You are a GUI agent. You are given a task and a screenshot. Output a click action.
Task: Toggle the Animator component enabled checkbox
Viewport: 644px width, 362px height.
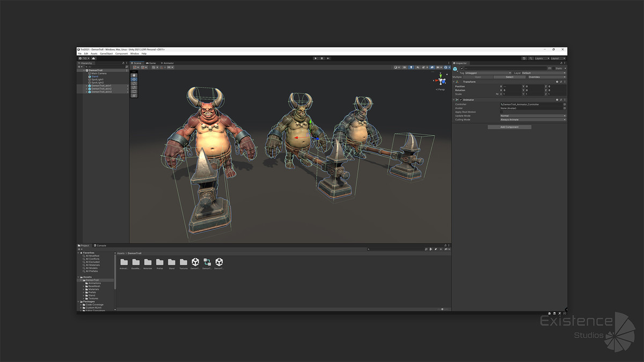coord(460,100)
